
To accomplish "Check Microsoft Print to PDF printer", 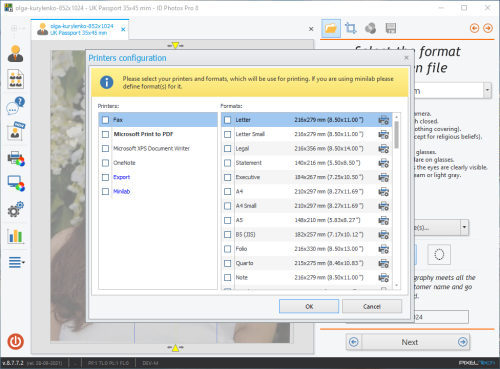I will tap(105, 134).
